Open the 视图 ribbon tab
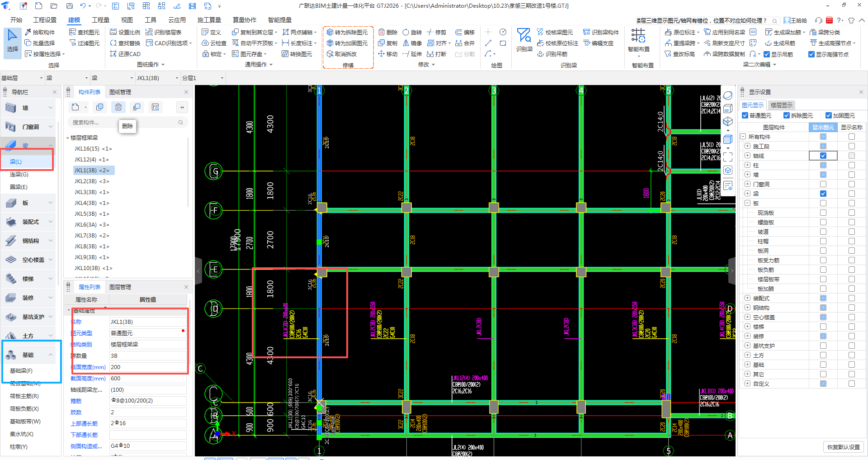 click(127, 20)
